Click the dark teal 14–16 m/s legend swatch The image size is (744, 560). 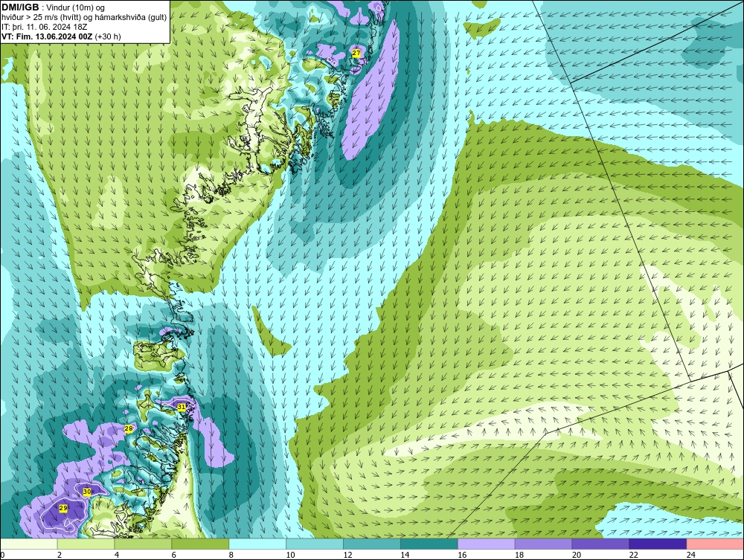click(429, 544)
